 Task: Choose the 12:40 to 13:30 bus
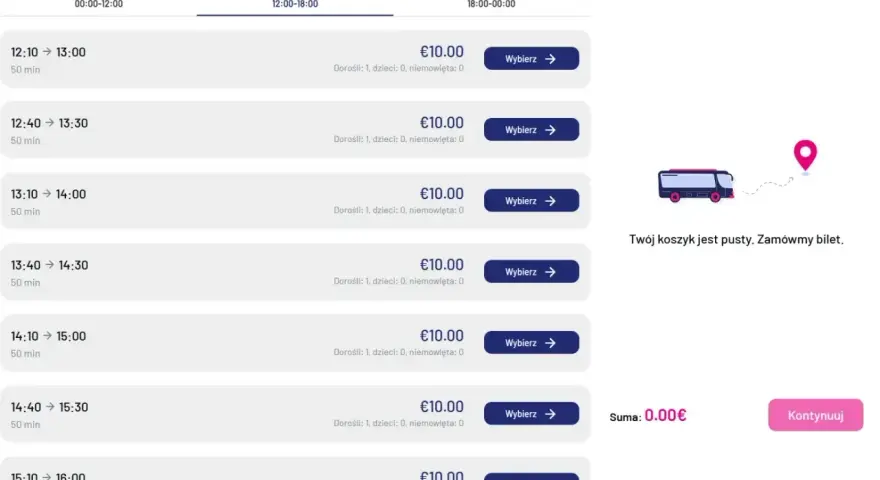click(531, 130)
